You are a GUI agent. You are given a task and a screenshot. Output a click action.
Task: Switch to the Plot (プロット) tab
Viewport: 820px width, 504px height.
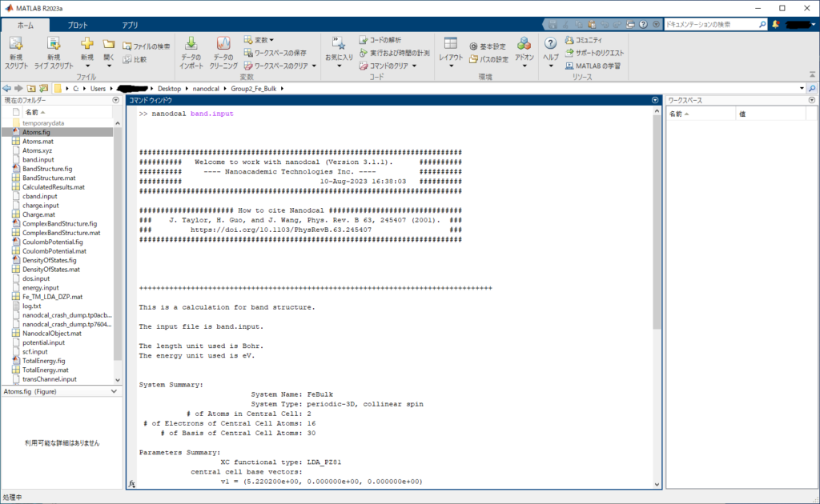click(78, 25)
